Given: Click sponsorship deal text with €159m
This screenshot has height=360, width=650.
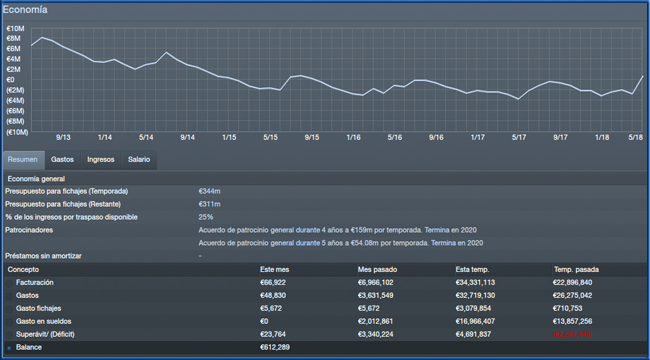Looking at the screenshot, I should 337,230.
